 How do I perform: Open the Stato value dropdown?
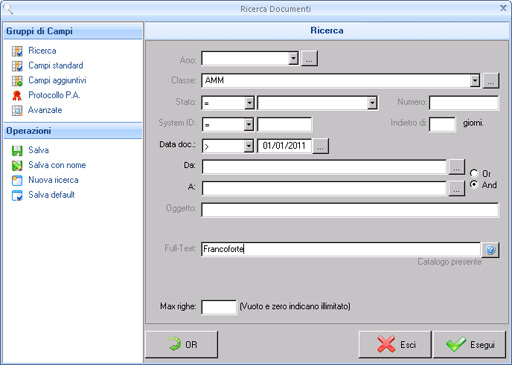tap(372, 103)
